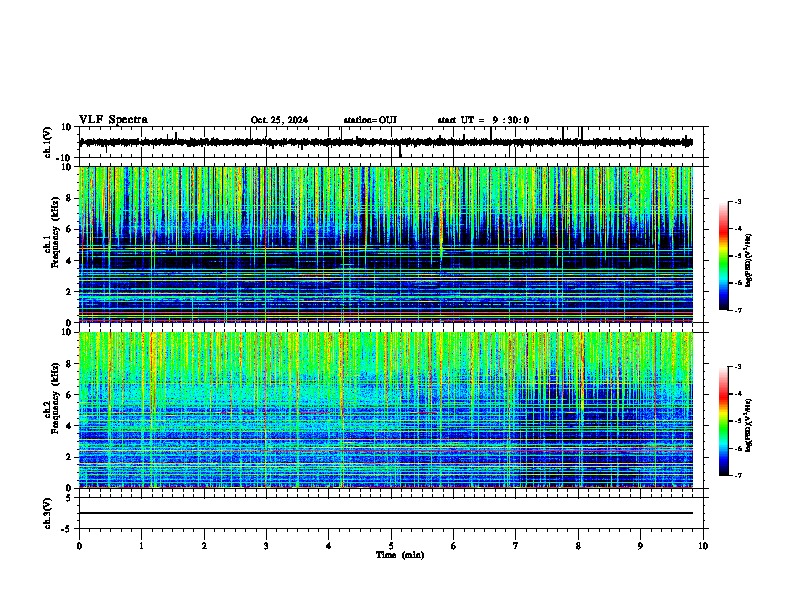The height and width of the screenshot is (612, 792).
Task: Click the "-7" label on ch.1 colorbar
Action: 737,310
